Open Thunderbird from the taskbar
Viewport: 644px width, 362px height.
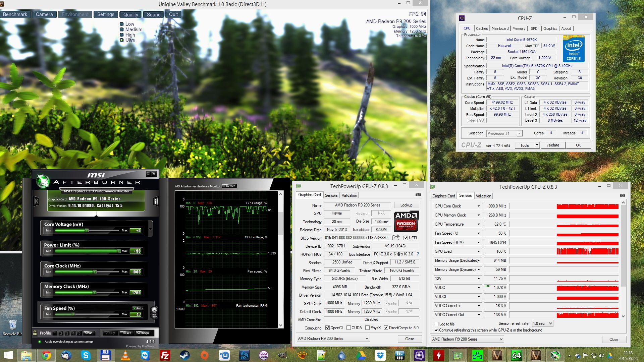pyautogui.click(x=66, y=355)
